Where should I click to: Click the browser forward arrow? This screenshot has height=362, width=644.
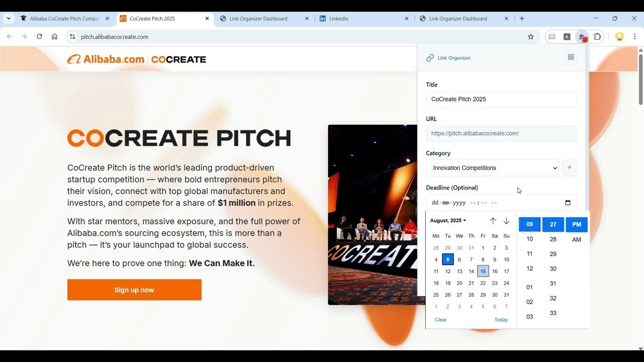pos(24,37)
